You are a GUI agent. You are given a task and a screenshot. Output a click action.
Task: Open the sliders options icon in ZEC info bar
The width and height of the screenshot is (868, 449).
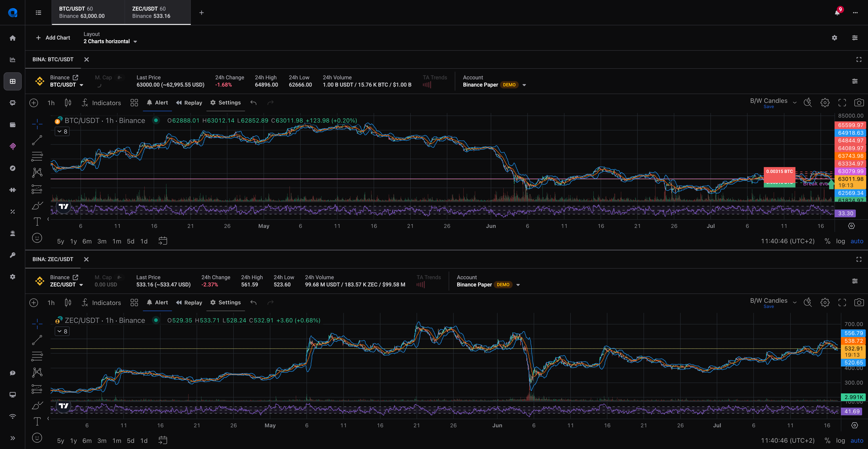[x=855, y=281]
